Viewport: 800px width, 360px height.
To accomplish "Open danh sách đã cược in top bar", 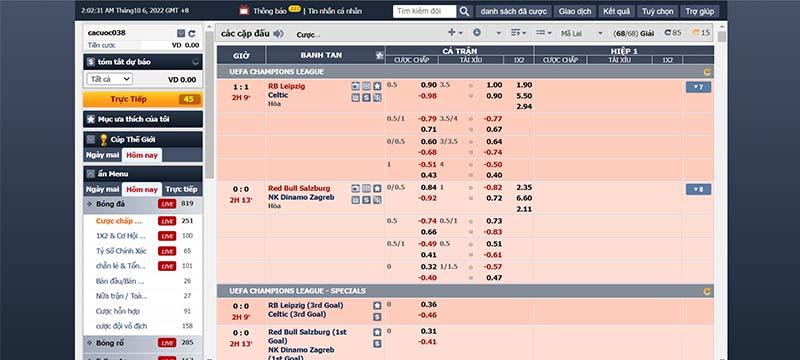I will [x=513, y=11].
